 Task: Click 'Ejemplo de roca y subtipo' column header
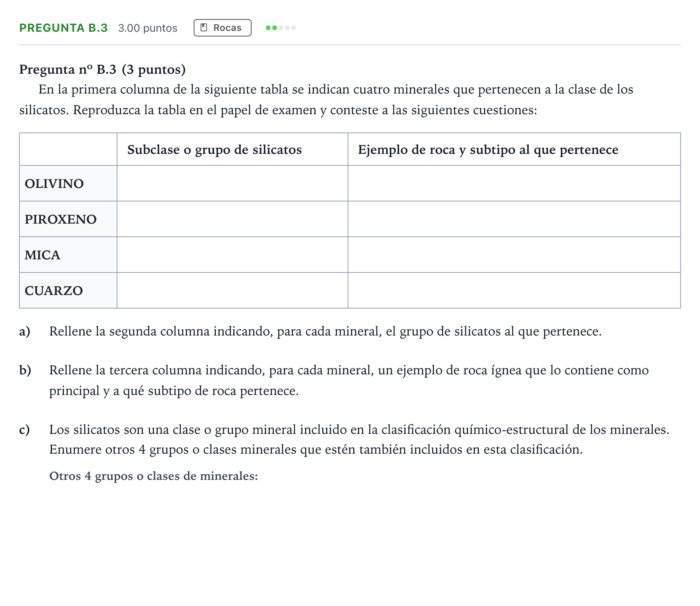click(514, 150)
